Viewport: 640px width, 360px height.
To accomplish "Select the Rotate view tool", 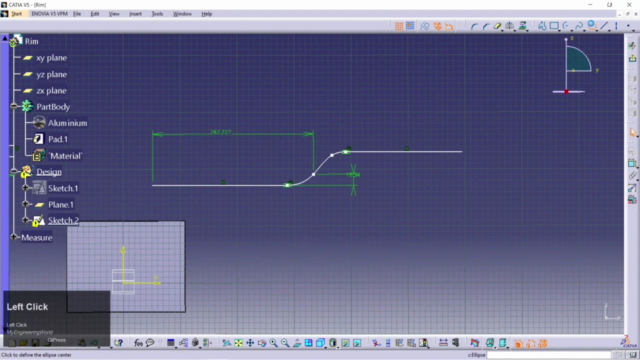I will [x=262, y=343].
